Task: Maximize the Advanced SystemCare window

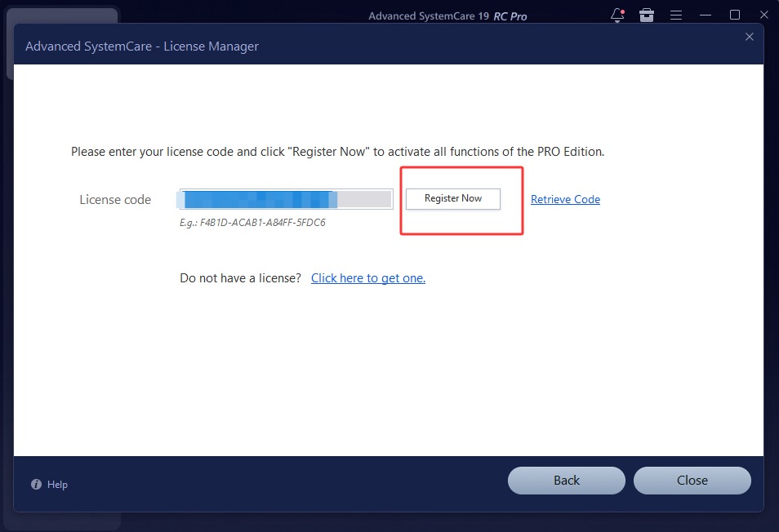Action: [x=735, y=15]
